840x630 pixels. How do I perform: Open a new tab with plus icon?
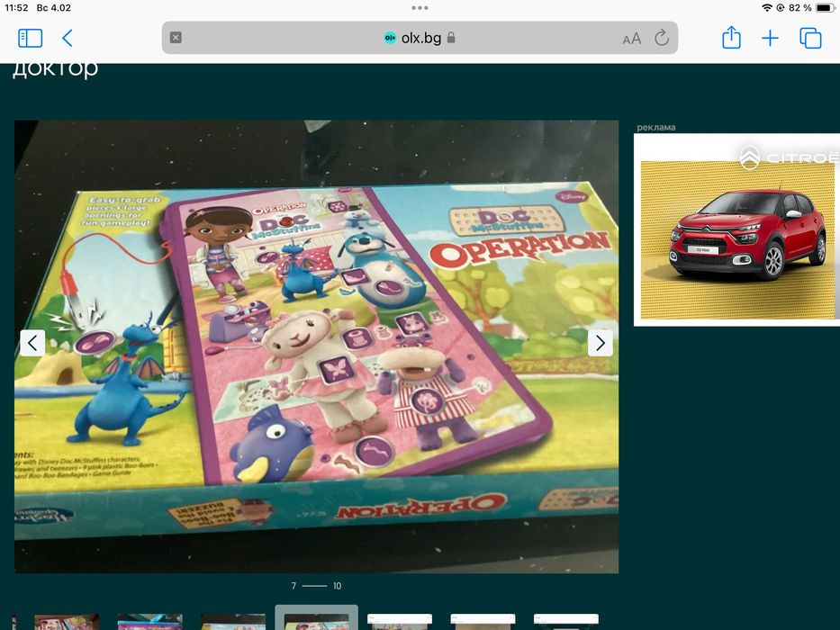(x=770, y=38)
